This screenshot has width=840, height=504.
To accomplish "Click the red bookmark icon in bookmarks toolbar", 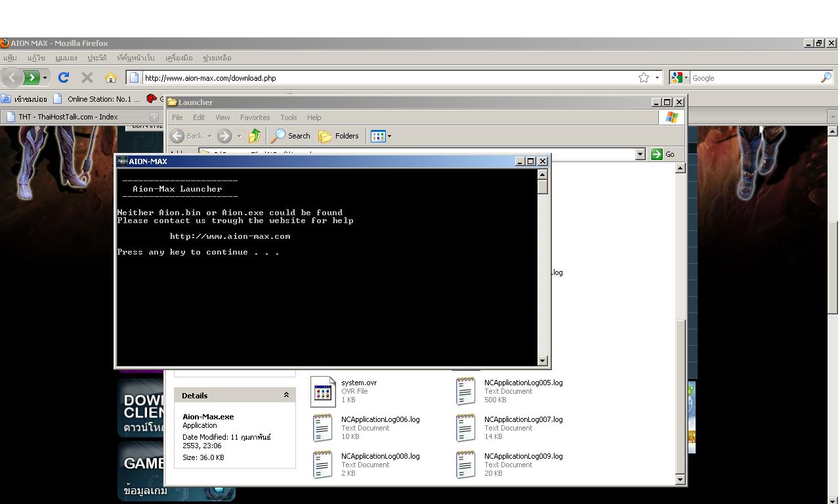I will pyautogui.click(x=152, y=98).
